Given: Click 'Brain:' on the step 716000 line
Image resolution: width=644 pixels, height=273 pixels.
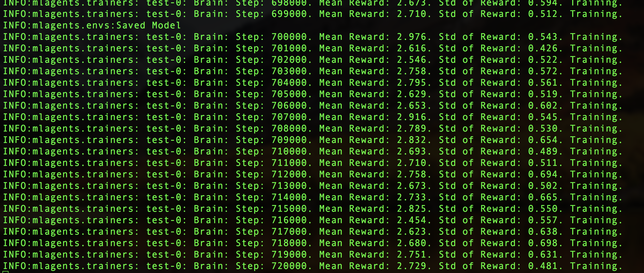Looking at the screenshot, I should click(x=211, y=220).
